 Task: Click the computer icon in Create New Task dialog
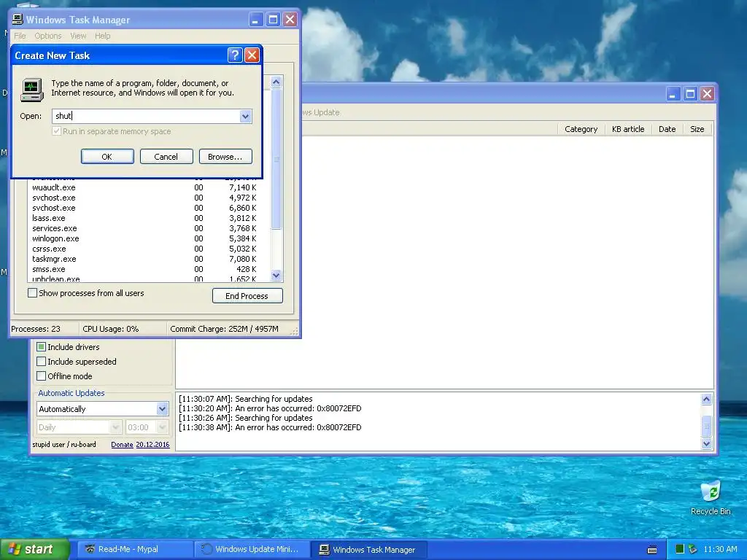point(32,90)
